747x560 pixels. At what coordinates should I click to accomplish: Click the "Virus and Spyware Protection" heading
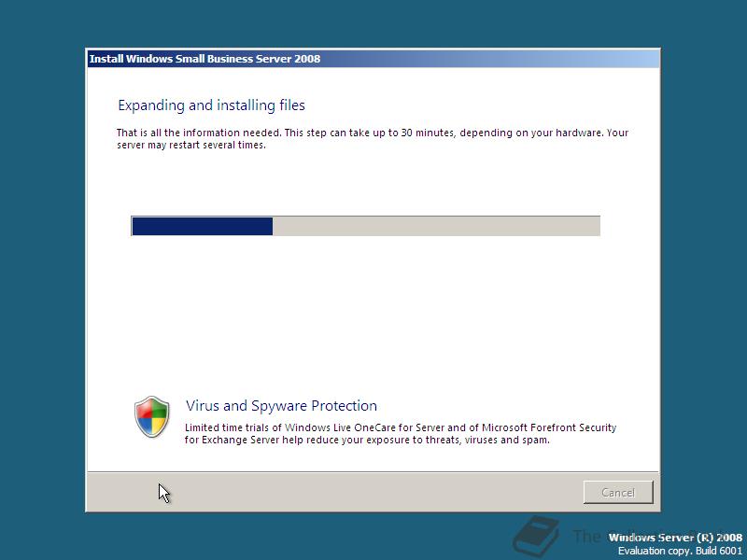tap(281, 406)
